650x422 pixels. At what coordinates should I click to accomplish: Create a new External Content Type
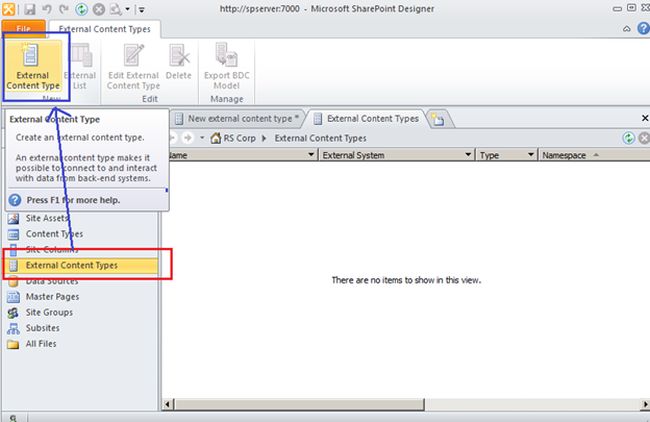pos(33,66)
